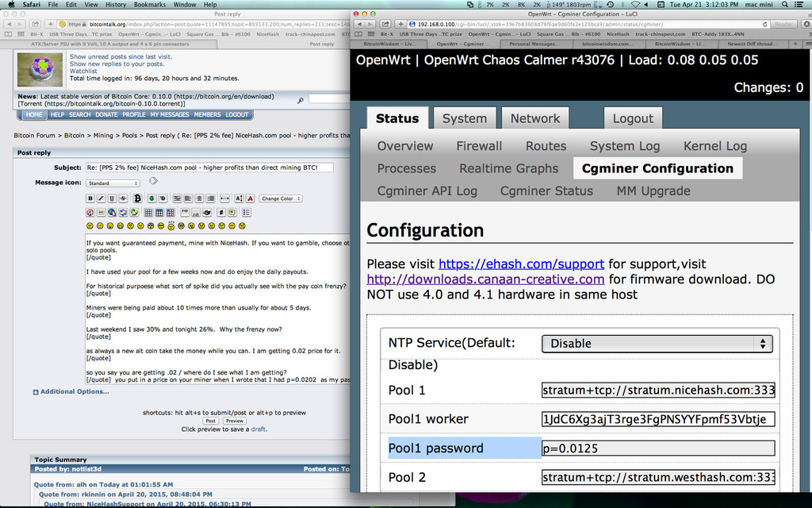Open the Firewall subtab

[479, 146]
